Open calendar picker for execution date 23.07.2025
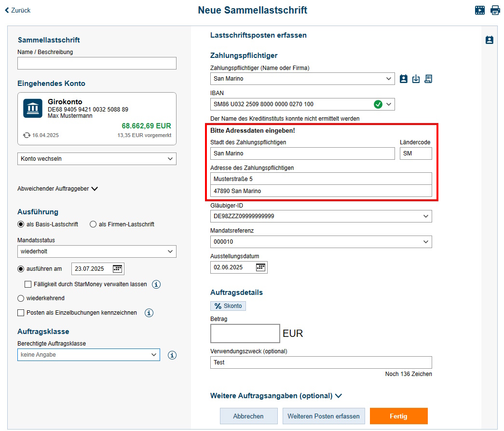 [118, 269]
